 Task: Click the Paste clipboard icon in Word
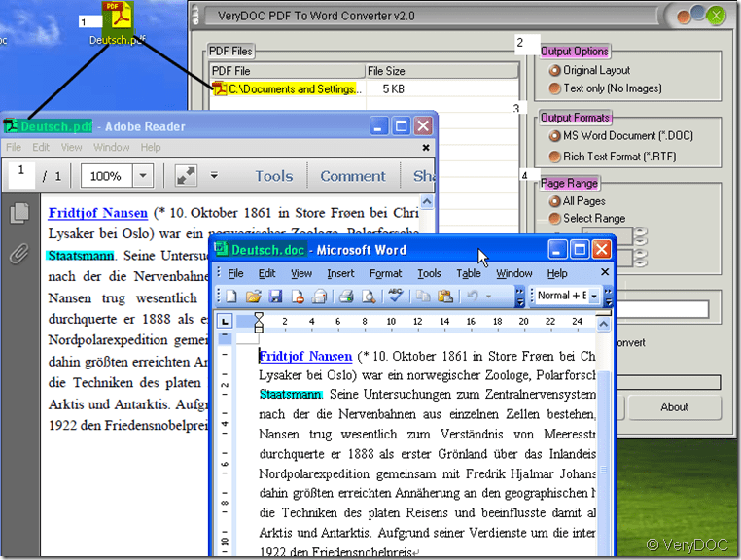coord(444,297)
